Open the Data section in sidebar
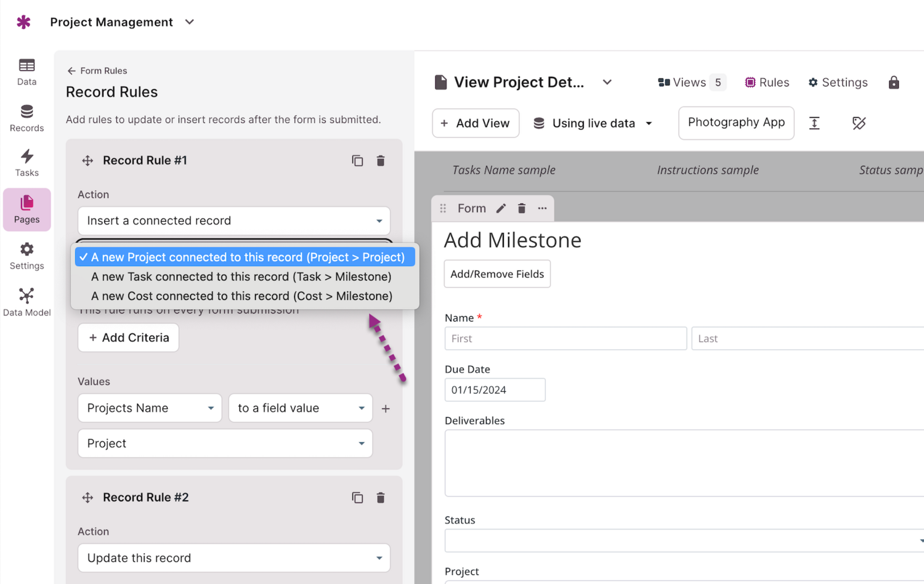The image size is (924, 584). [x=26, y=72]
